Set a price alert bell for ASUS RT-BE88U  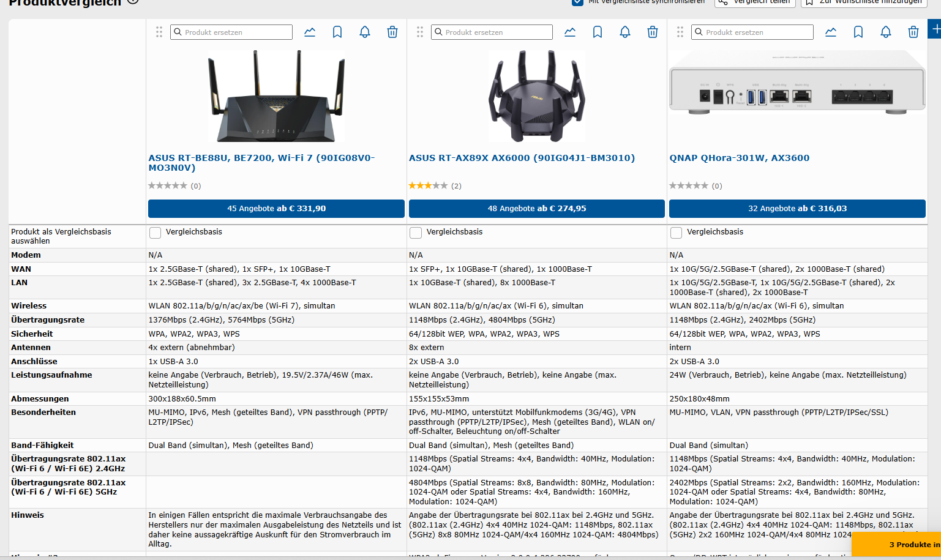[365, 32]
